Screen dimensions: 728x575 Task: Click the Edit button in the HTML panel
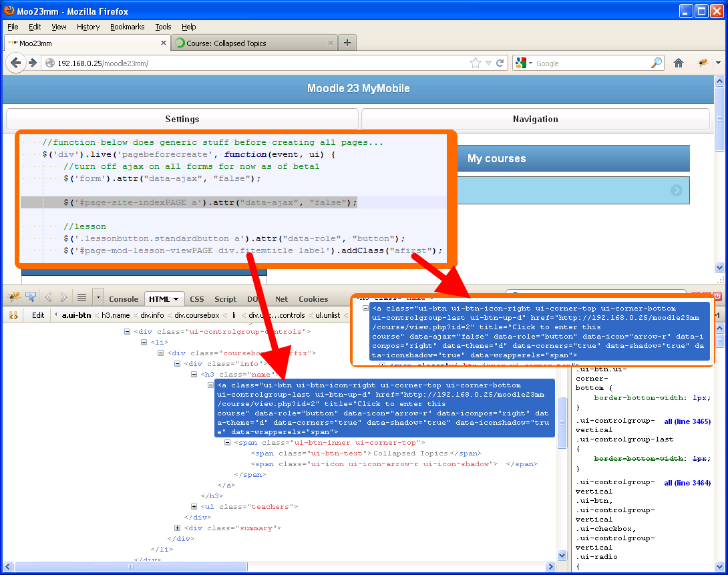pos(38,315)
